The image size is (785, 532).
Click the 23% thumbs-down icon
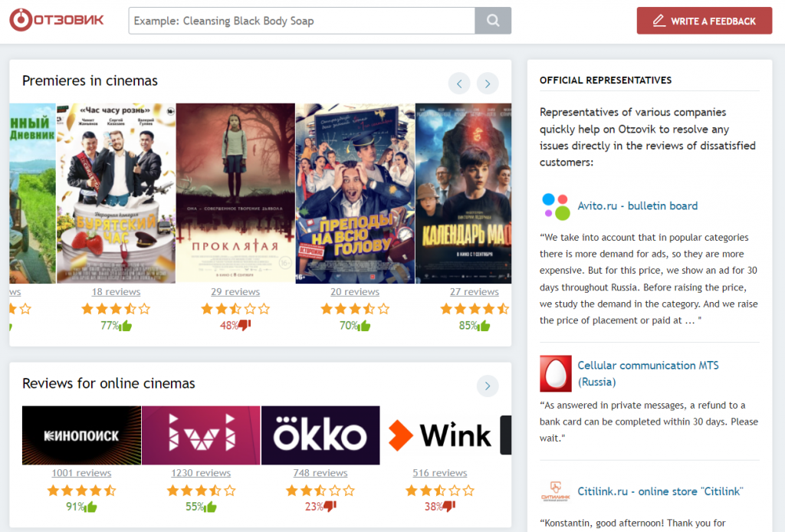coord(330,507)
